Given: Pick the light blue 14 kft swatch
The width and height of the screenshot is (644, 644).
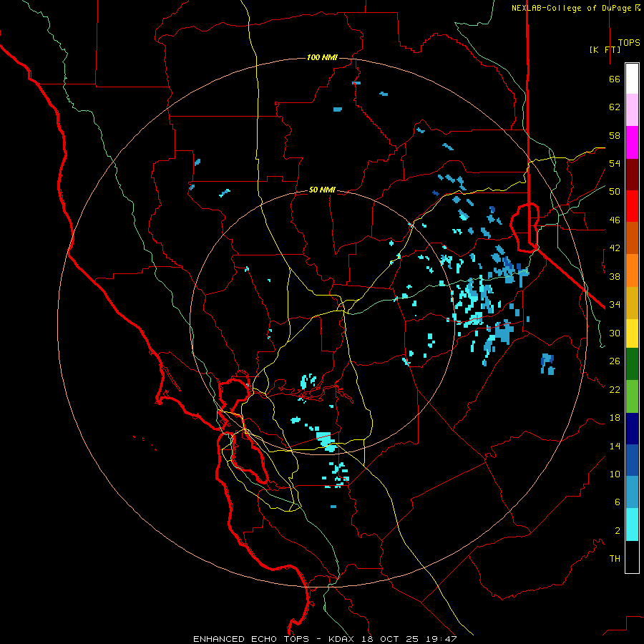Looking at the screenshot, I should [632, 492].
